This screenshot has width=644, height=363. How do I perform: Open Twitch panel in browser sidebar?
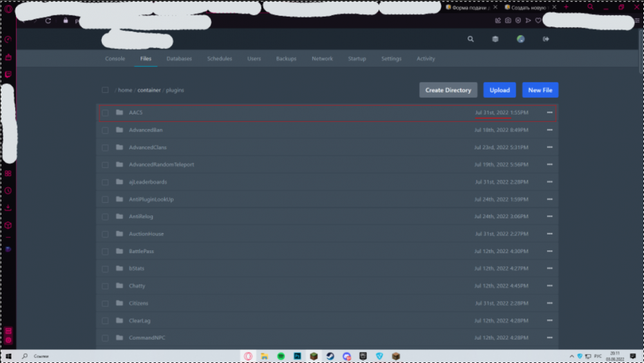pyautogui.click(x=8, y=74)
